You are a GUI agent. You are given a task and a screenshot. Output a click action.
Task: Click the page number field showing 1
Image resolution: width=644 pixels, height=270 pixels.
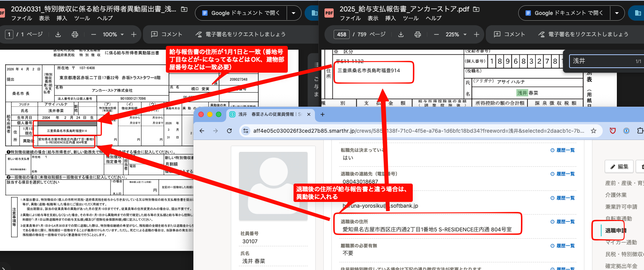[x=9, y=34]
